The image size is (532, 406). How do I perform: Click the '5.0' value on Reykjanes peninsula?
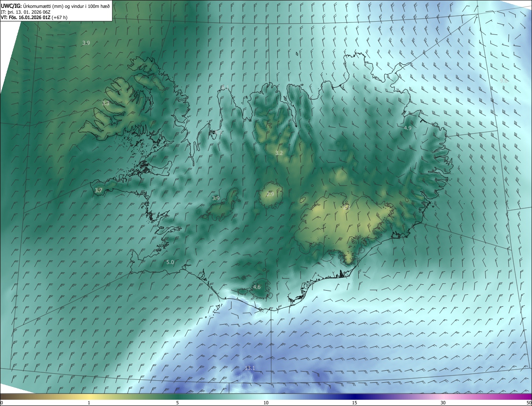click(x=170, y=262)
